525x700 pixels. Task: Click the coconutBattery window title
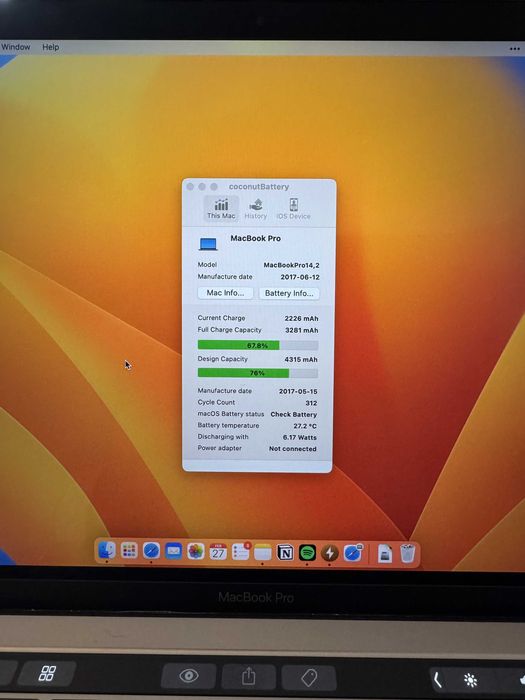259,187
